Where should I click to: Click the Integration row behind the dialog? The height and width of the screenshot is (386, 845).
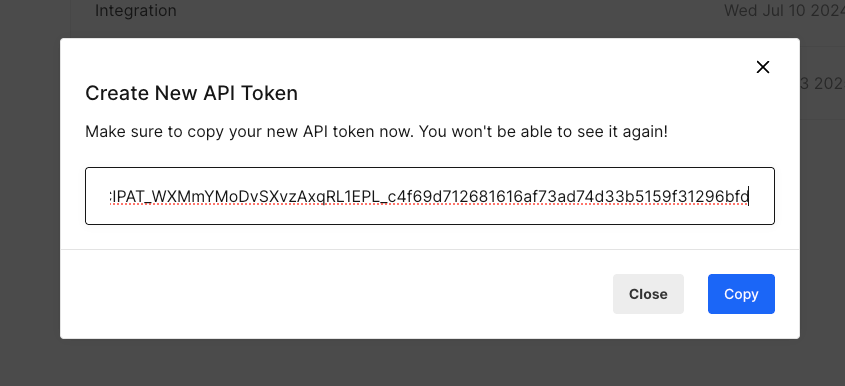click(135, 10)
